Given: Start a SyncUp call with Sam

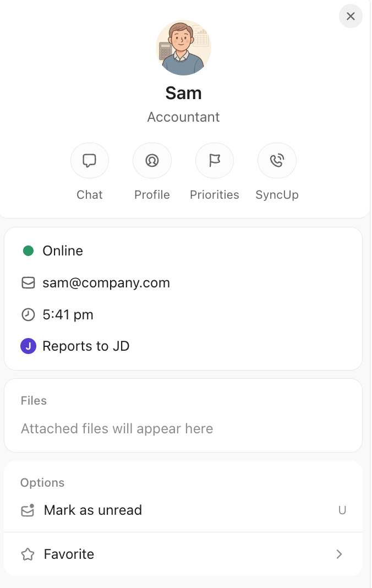Looking at the screenshot, I should tap(277, 160).
